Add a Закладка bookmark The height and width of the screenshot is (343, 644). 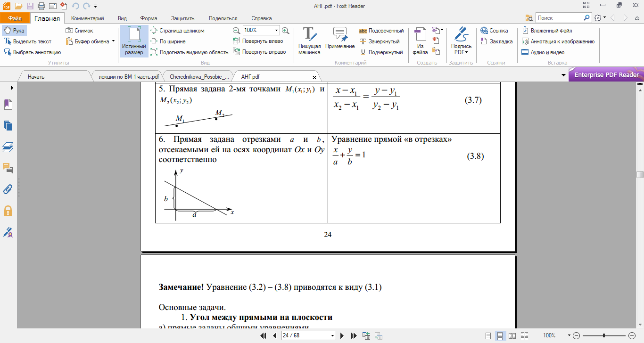[x=496, y=41]
